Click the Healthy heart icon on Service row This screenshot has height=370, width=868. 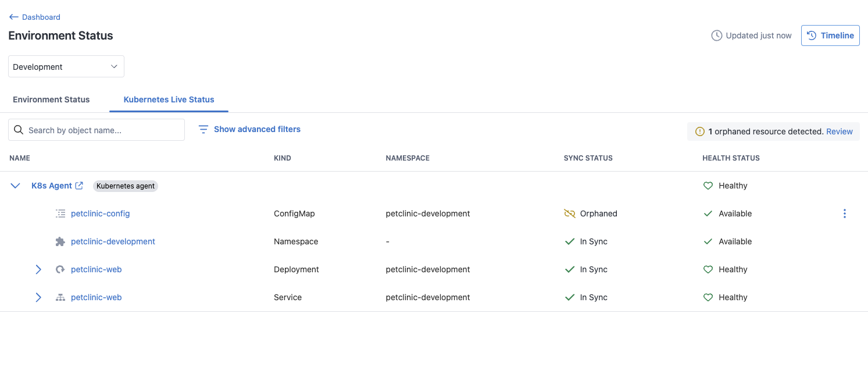[x=708, y=297]
